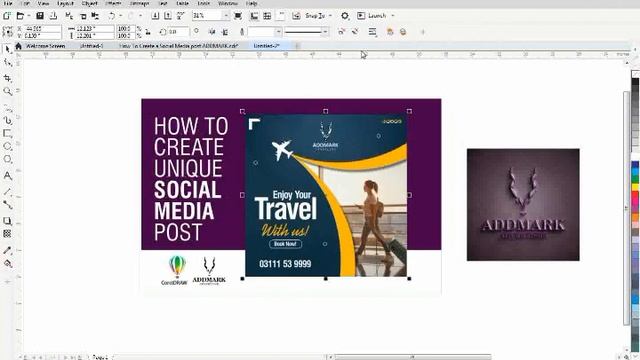This screenshot has height=360, width=640.
Task: Click the Home welcome icon on tab bar
Action: tap(18, 46)
